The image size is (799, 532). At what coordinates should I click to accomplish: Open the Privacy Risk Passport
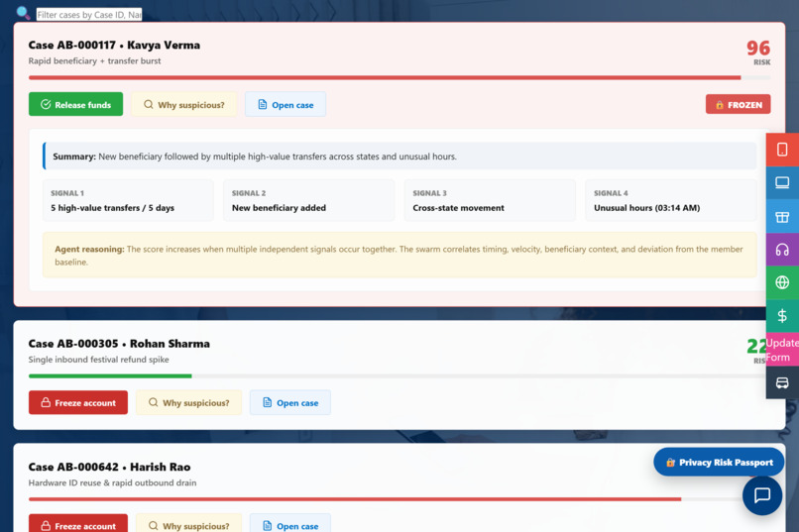tap(719, 463)
